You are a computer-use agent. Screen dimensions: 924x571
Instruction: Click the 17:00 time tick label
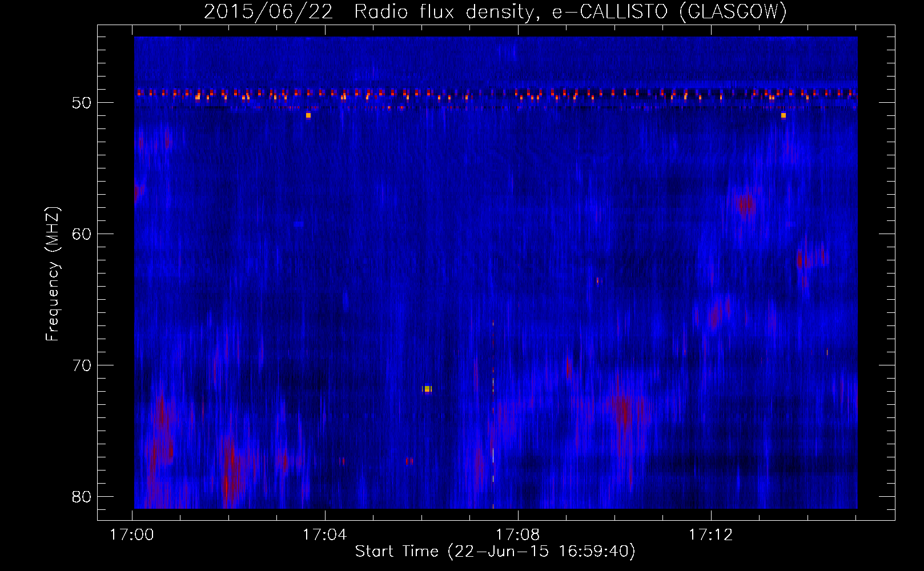132,535
